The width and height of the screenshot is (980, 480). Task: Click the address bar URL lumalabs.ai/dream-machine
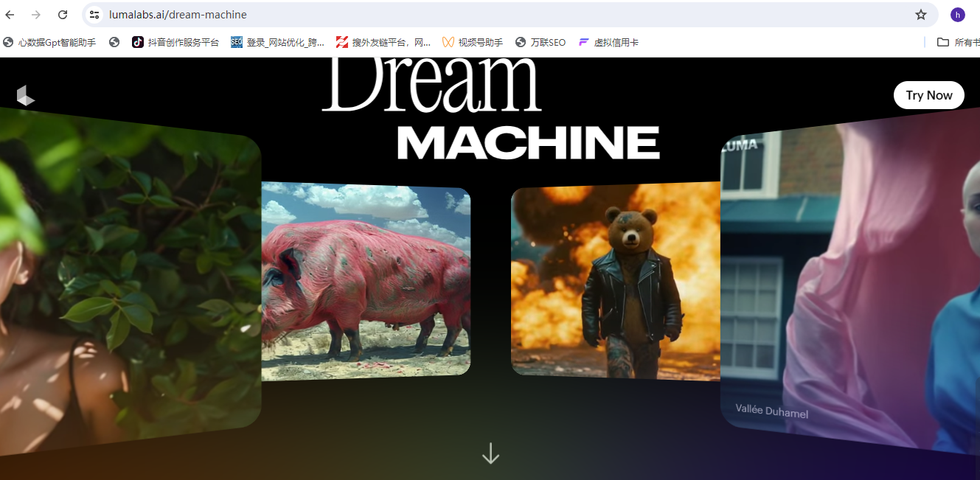click(x=178, y=15)
